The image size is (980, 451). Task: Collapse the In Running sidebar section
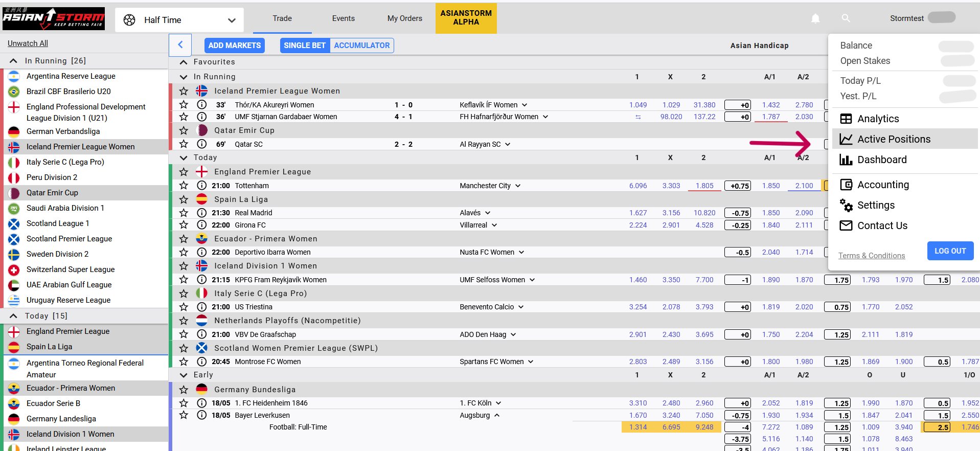[13, 61]
